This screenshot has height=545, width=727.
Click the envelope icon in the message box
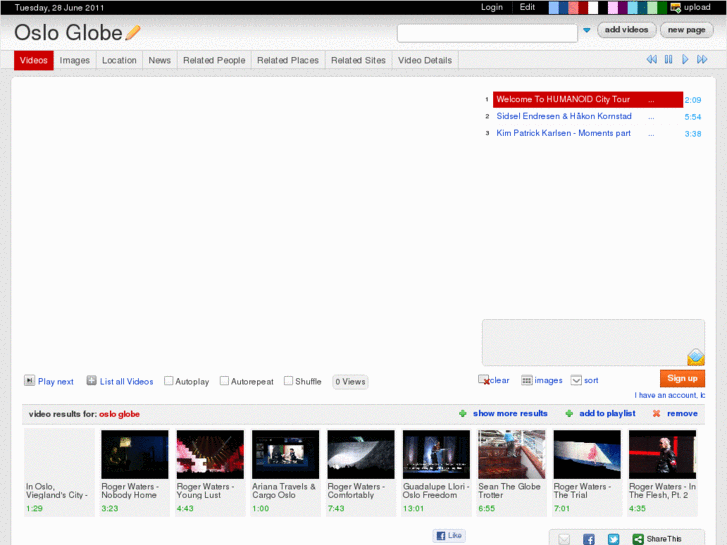tap(695, 357)
